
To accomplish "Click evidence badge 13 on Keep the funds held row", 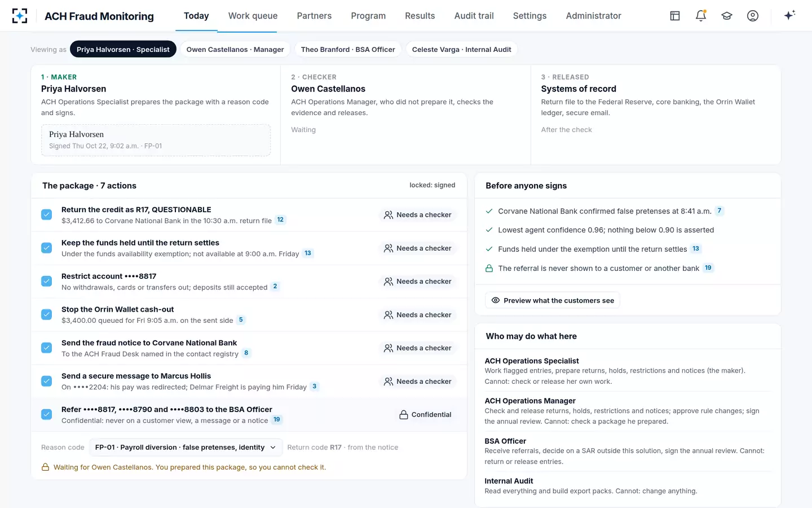I will point(308,253).
